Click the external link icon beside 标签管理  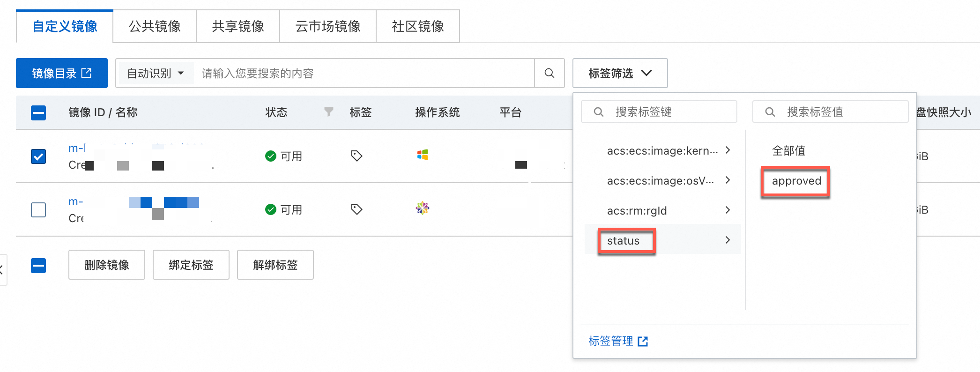coord(643,341)
